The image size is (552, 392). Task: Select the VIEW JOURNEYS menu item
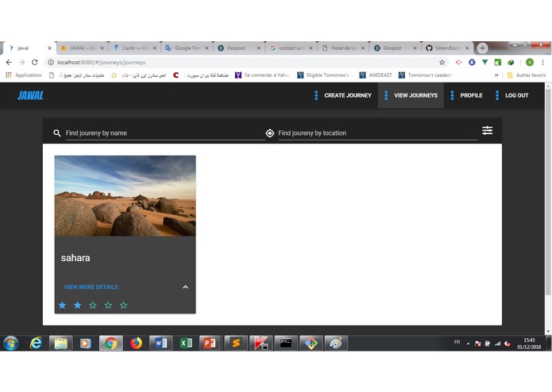click(x=411, y=95)
